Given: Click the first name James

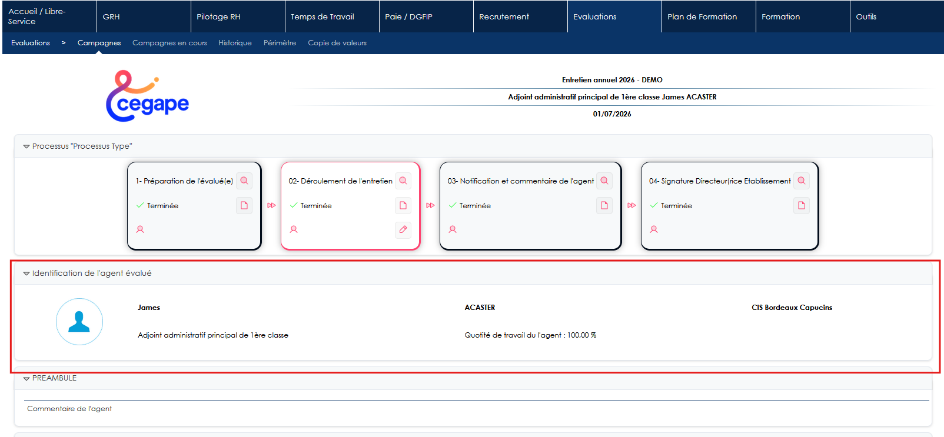Looking at the screenshot, I should point(149,308).
